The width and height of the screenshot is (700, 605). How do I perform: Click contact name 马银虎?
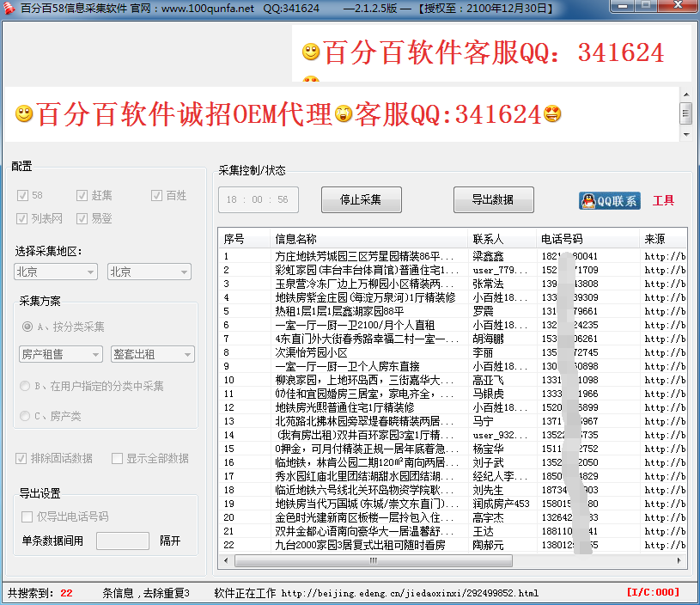click(x=488, y=394)
